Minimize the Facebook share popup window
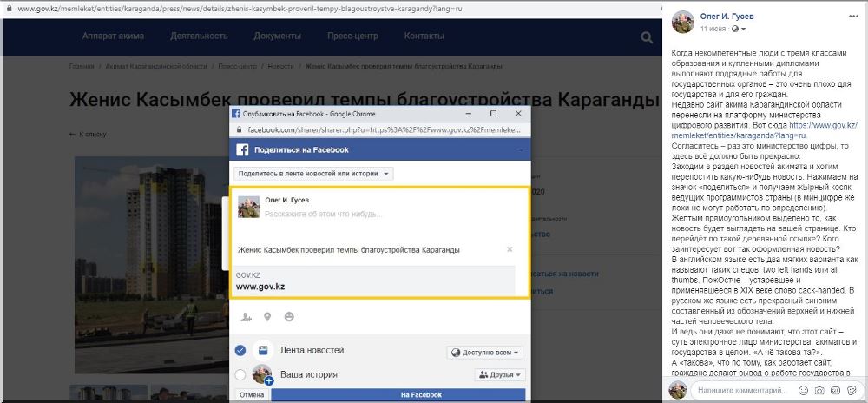The height and width of the screenshot is (403, 868). pyautogui.click(x=469, y=114)
